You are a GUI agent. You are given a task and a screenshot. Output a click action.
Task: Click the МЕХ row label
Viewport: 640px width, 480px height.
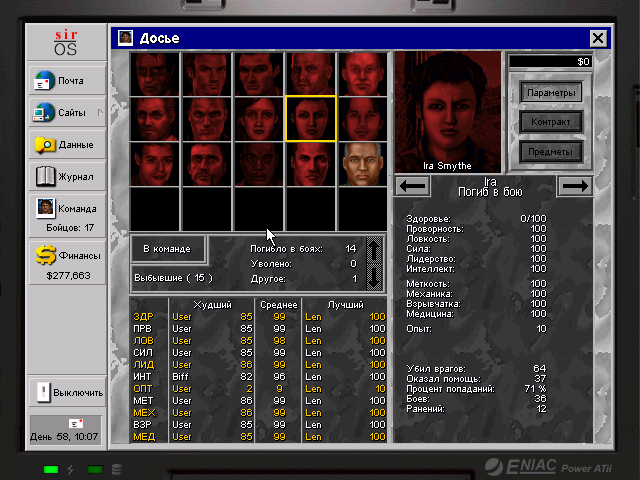(144, 413)
